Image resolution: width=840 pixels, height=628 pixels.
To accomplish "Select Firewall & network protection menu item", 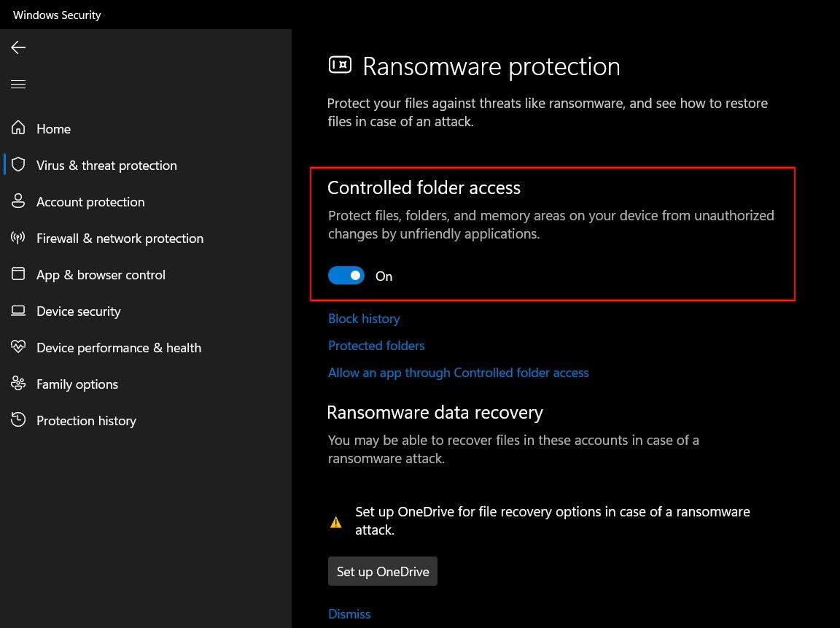I will pyautogui.click(x=120, y=239).
